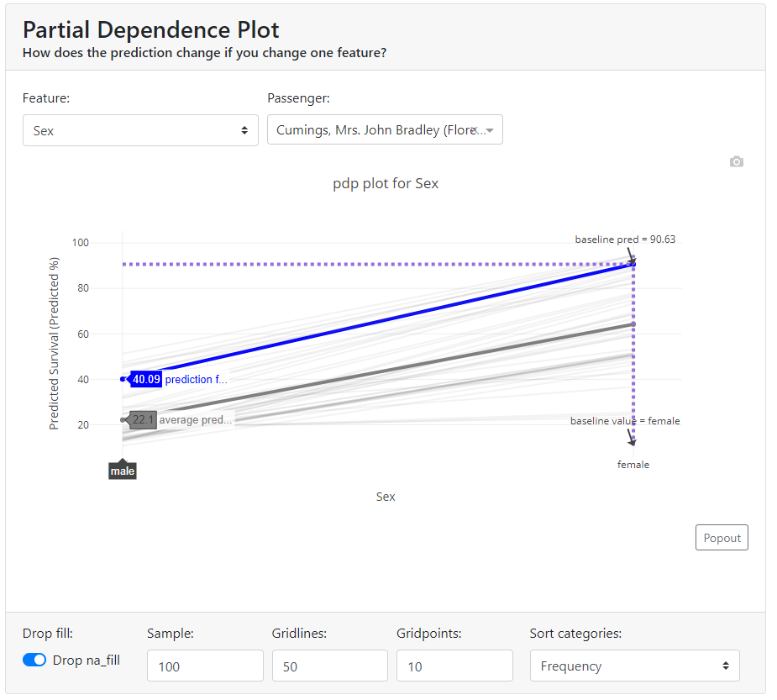Click the gray 22.1 average prediction label
Viewport: 777px width, 700px height.
pos(143,420)
